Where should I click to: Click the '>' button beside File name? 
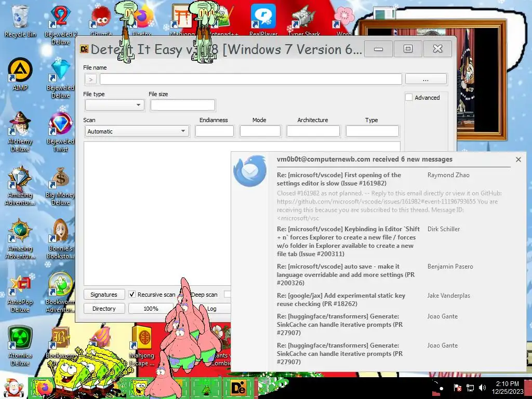point(90,79)
